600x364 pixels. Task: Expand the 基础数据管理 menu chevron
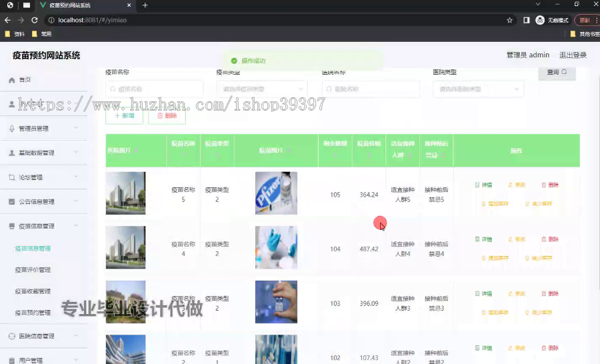coord(76,153)
